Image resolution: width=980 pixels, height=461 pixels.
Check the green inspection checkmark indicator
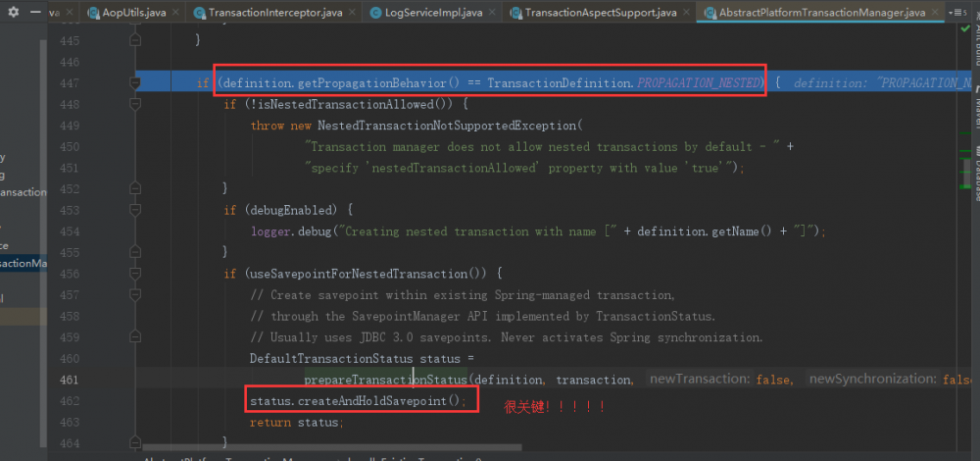click(x=965, y=28)
